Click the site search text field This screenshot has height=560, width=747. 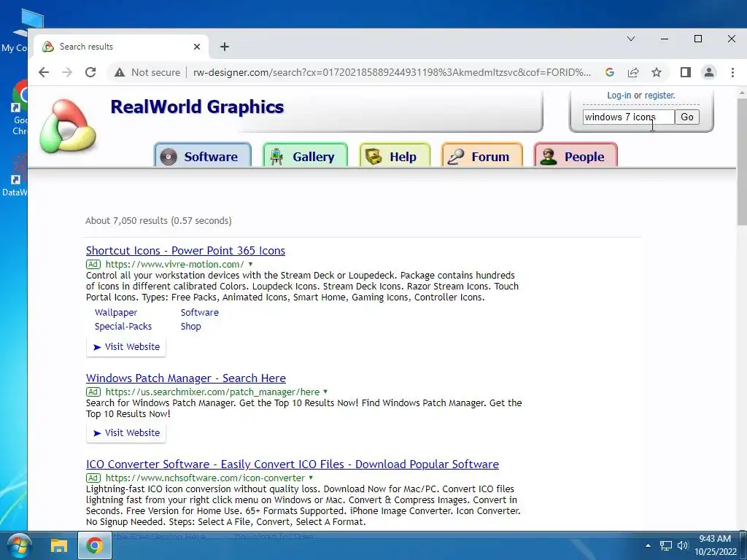628,117
